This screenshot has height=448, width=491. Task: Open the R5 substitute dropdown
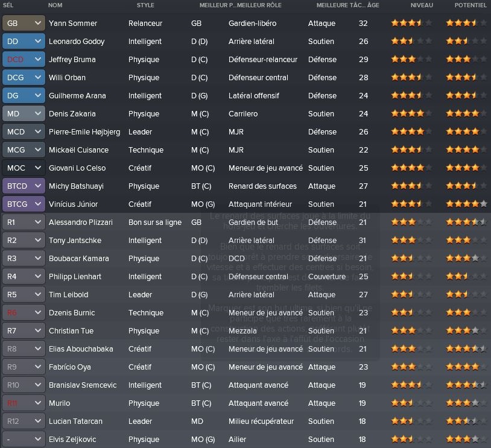coord(24,295)
